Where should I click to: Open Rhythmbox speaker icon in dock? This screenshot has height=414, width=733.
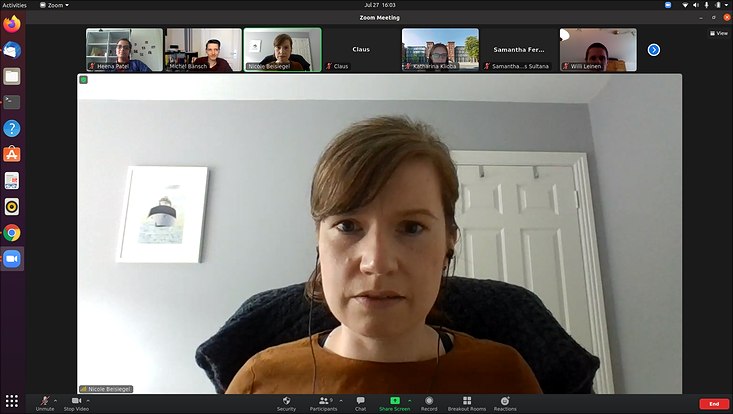pos(12,207)
